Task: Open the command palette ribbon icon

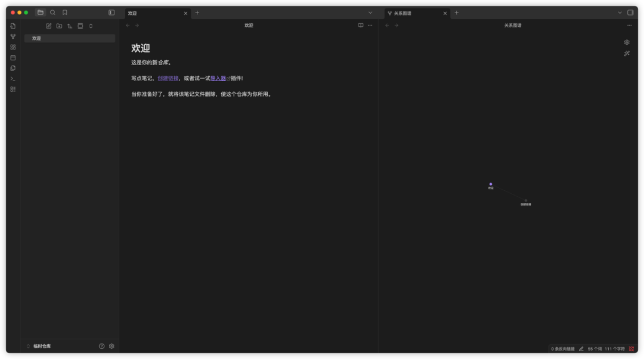Action: [13, 79]
